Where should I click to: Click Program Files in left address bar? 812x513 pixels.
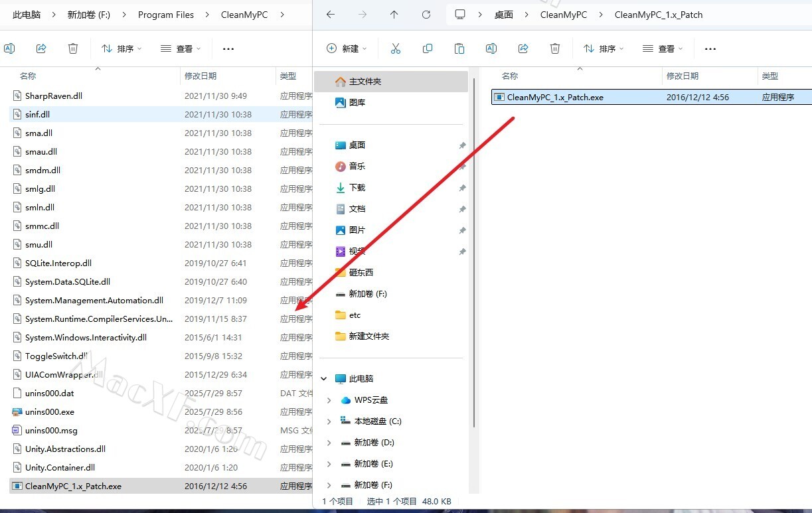pyautogui.click(x=166, y=15)
